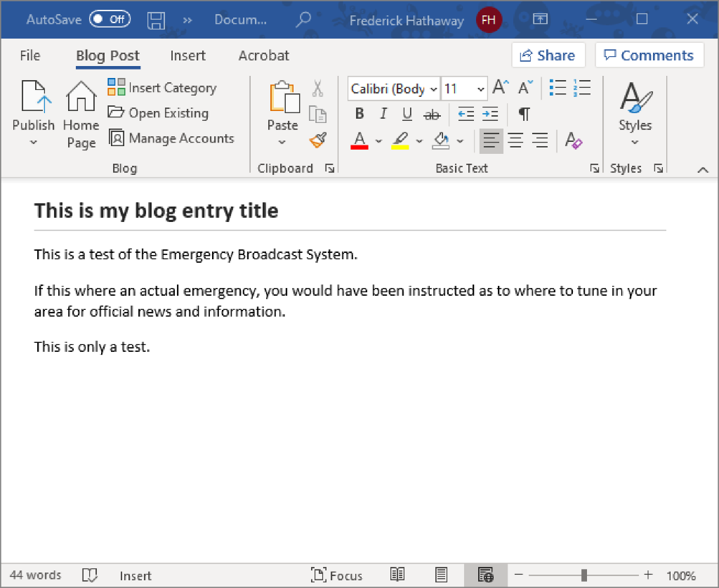Toggle show paragraph marks
The image size is (719, 588).
click(x=524, y=113)
